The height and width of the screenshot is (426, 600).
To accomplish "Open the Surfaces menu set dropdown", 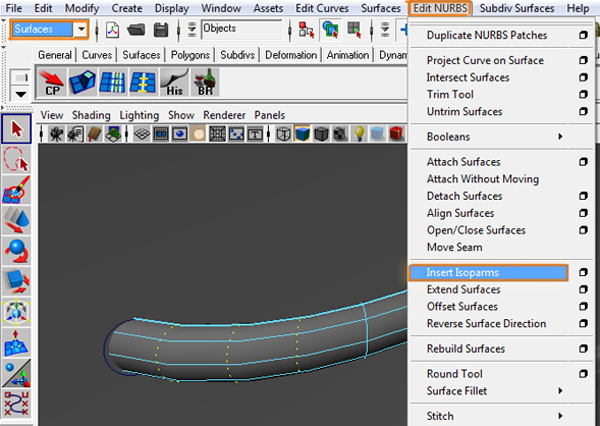I will pos(81,29).
